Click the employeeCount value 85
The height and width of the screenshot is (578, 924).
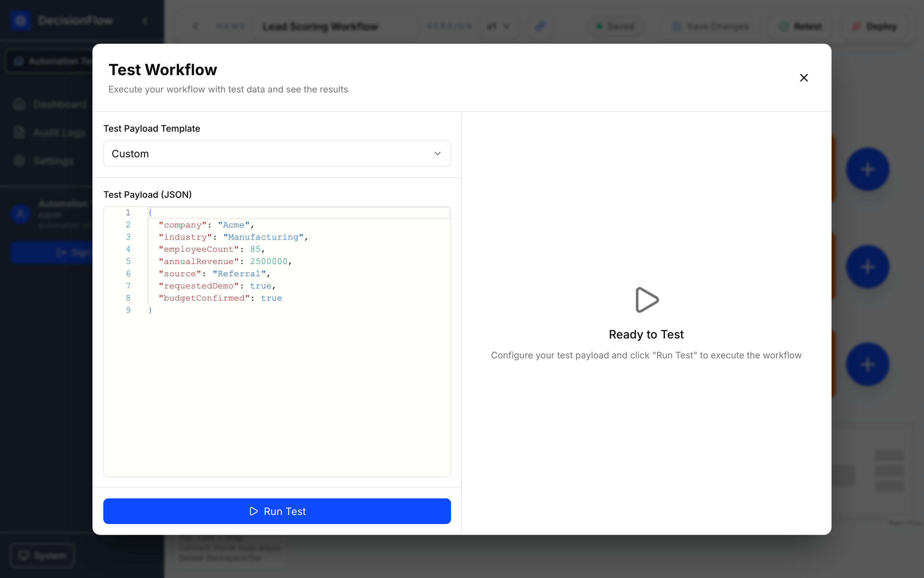coord(255,249)
